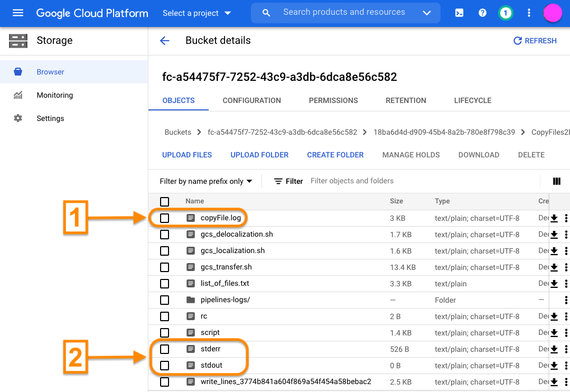Screen dimensions: 570x392
Task: Check the gcs_transfer.sh checkbox
Action: 165,267
